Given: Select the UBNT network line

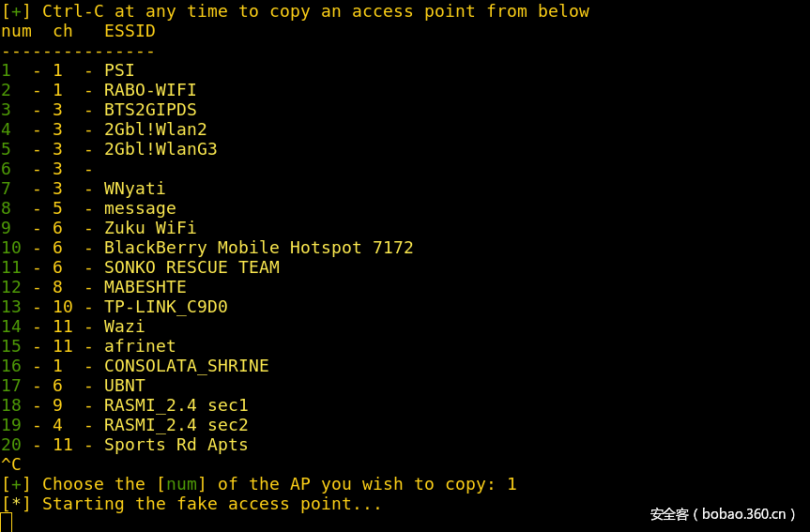Looking at the screenshot, I should click(125, 386).
